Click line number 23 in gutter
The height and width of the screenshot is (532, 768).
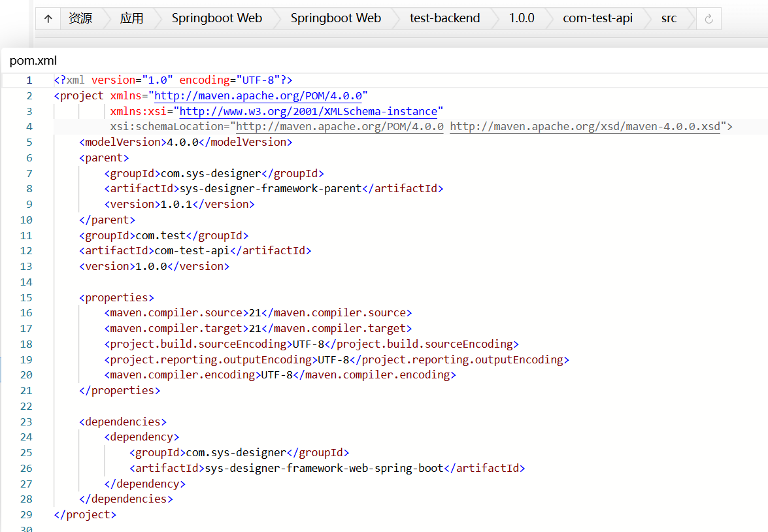click(26, 422)
